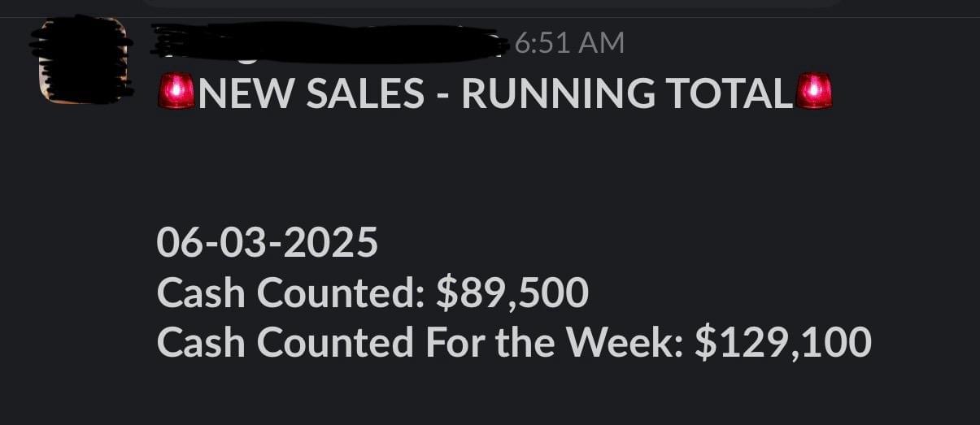Viewport: 980px width, 425px height.
Task: Click the date 06-03-2025
Action: pos(268,242)
